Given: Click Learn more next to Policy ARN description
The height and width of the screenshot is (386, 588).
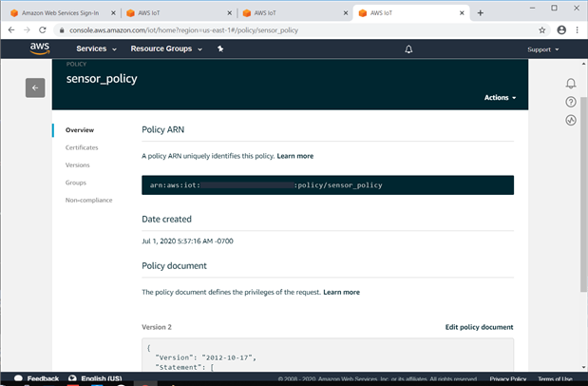Looking at the screenshot, I should click(x=294, y=156).
